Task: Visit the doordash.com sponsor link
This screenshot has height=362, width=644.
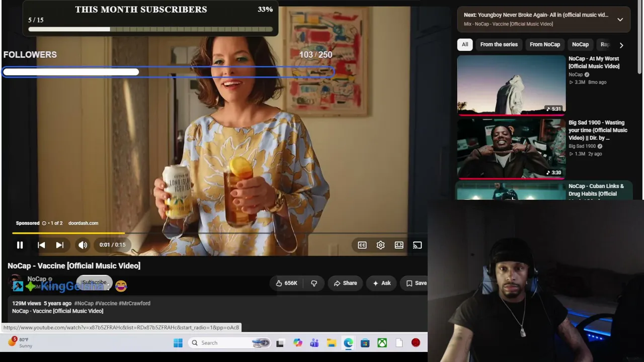Action: (x=83, y=223)
